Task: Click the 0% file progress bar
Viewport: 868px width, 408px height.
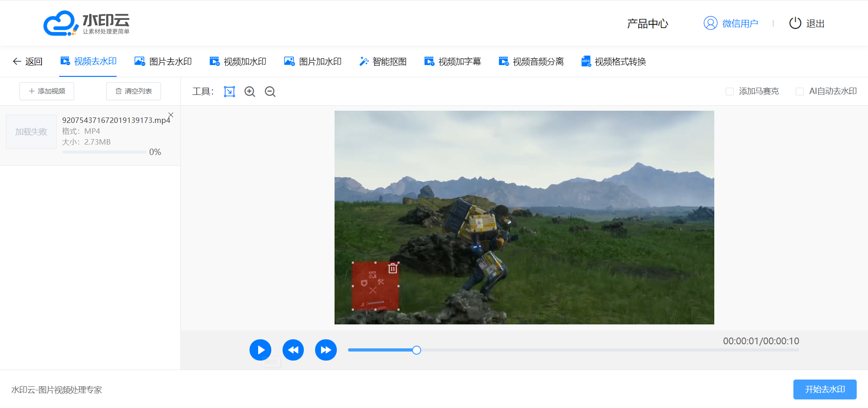Action: click(104, 152)
